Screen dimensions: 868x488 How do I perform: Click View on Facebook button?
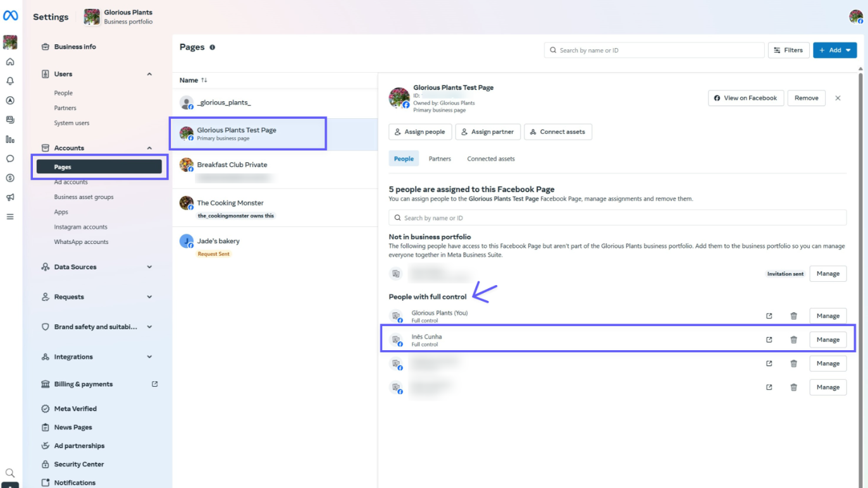point(746,98)
